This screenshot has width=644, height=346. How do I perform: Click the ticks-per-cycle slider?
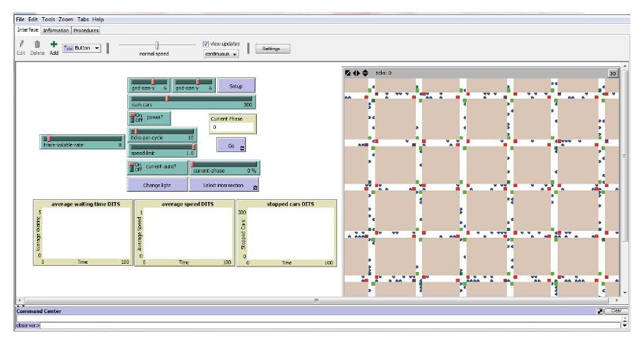coord(162,134)
